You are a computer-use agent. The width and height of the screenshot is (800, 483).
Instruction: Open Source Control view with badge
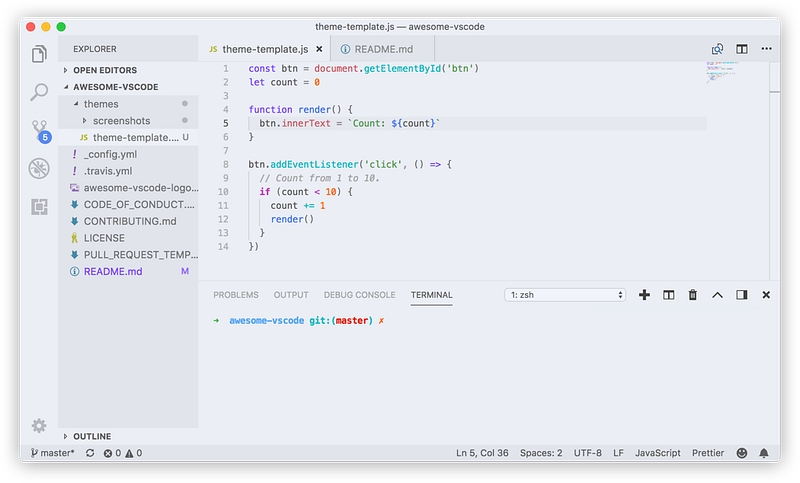pyautogui.click(x=39, y=130)
